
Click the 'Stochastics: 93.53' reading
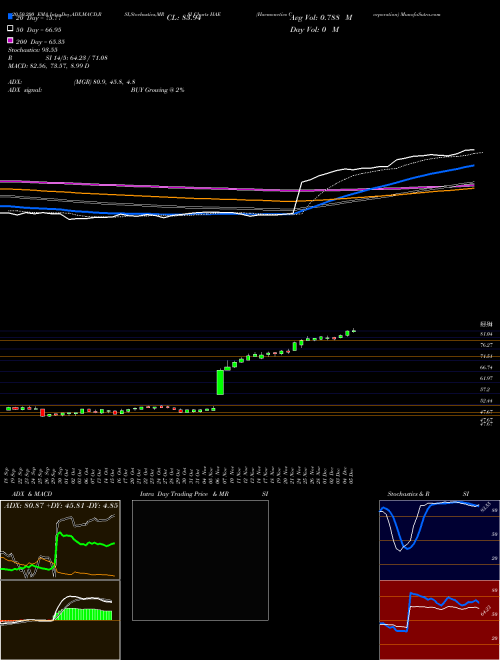(32, 50)
